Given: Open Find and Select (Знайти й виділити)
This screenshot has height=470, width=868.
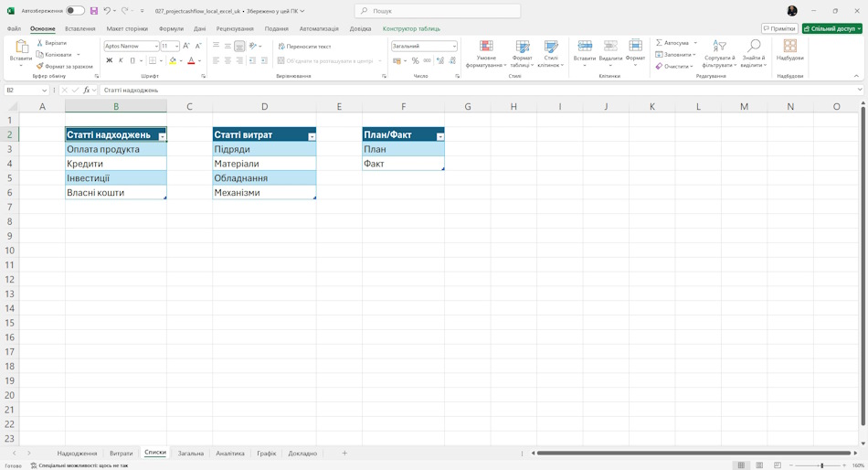Looking at the screenshot, I should 754,53.
